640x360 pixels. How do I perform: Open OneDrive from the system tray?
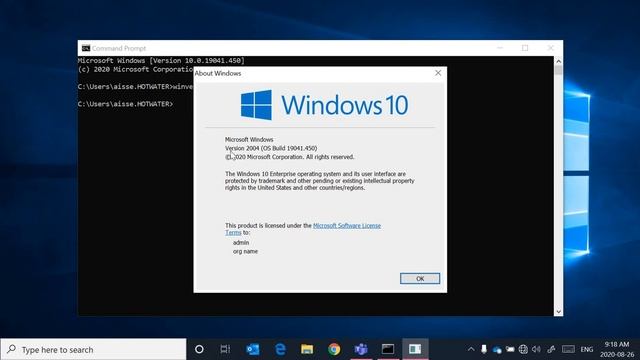pos(497,349)
